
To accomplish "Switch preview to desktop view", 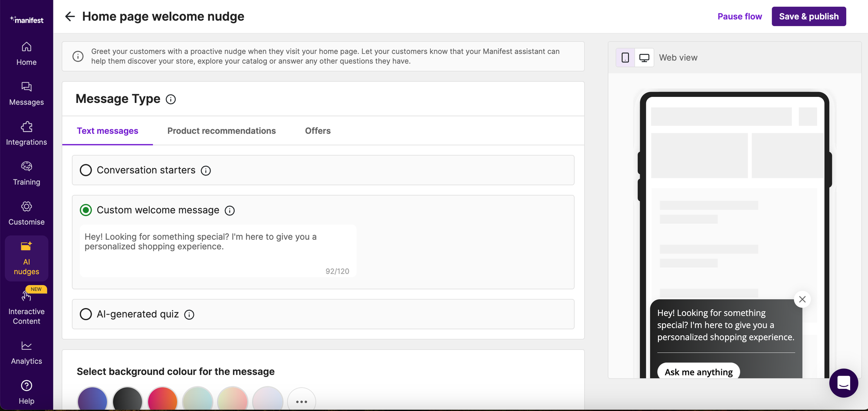I will click(645, 57).
